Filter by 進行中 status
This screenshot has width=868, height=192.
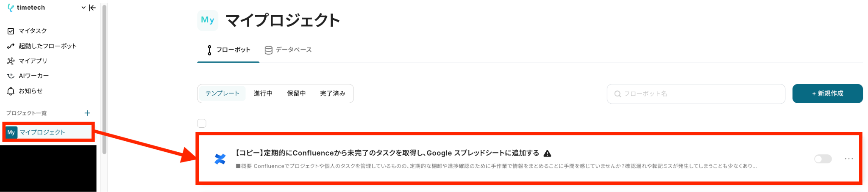pyautogui.click(x=263, y=93)
